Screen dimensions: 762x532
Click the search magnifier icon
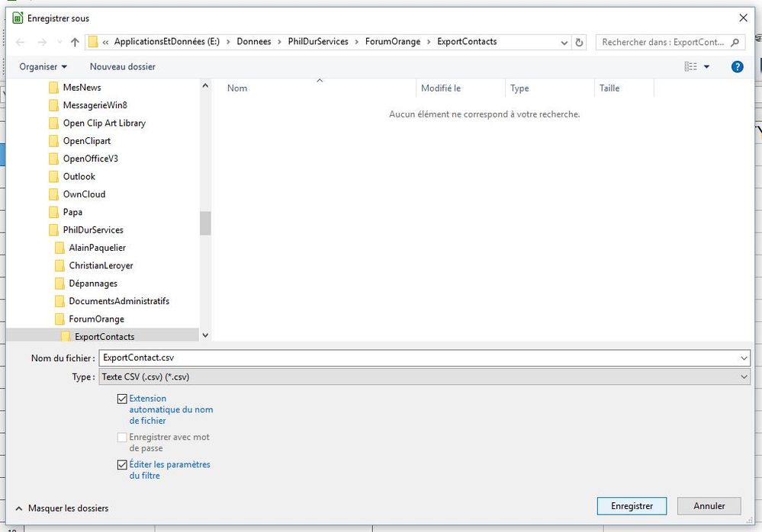[x=735, y=43]
